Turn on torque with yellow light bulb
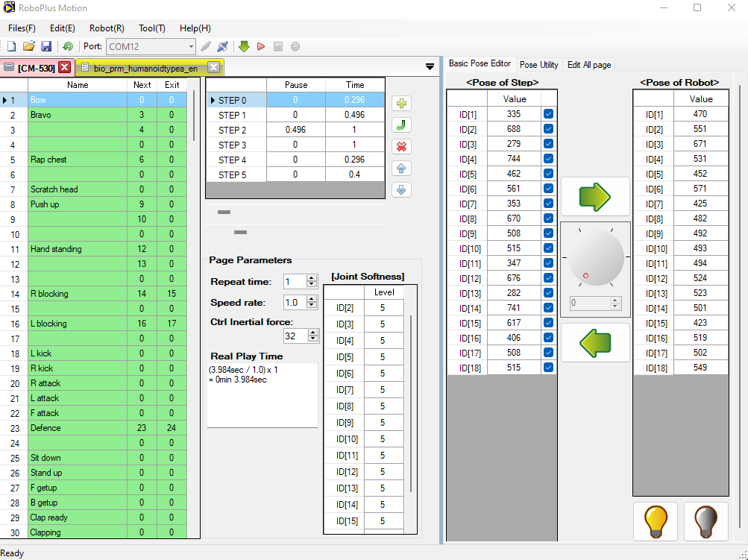748x560 pixels. tap(656, 520)
